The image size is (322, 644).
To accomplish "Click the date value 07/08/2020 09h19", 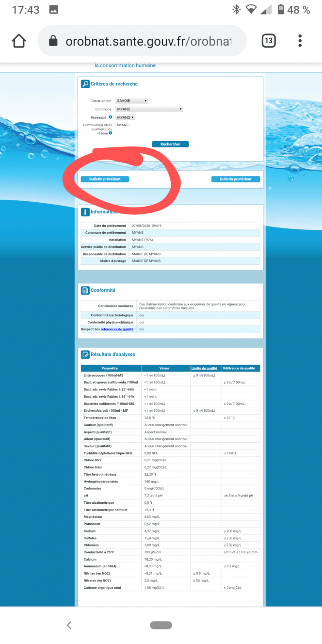I will pos(146,226).
